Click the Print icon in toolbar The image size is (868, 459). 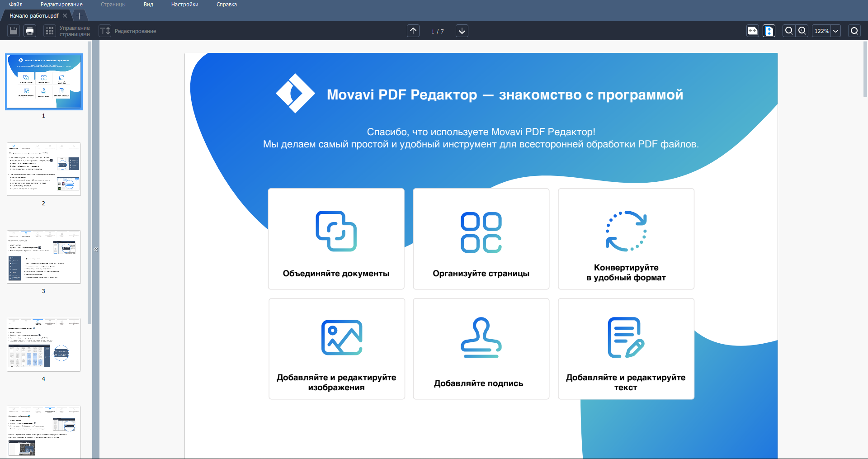tap(30, 31)
